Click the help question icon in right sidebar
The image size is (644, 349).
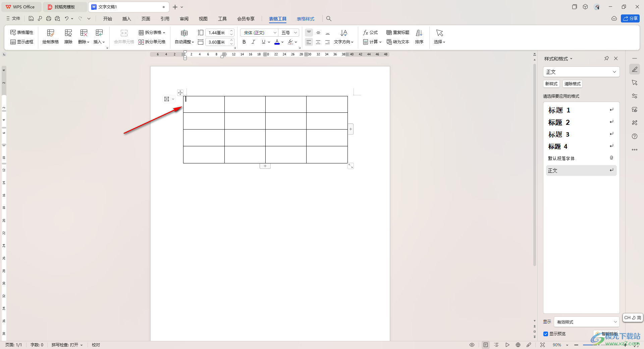click(635, 136)
